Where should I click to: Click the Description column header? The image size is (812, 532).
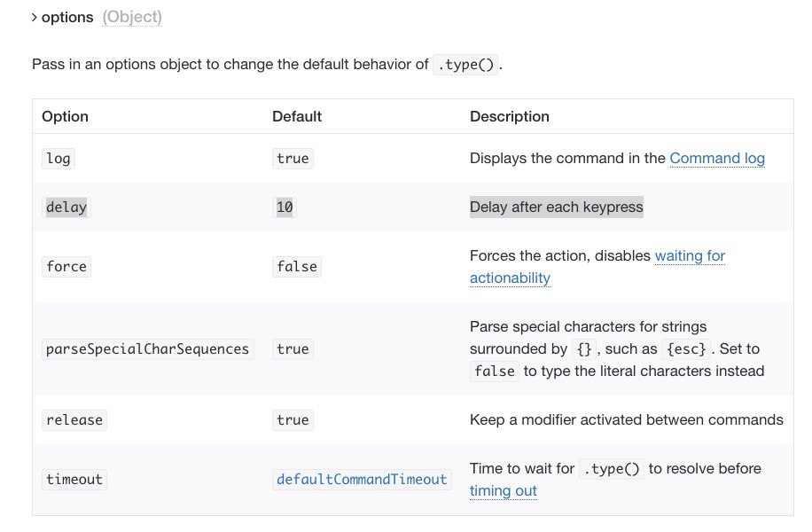[x=510, y=116]
